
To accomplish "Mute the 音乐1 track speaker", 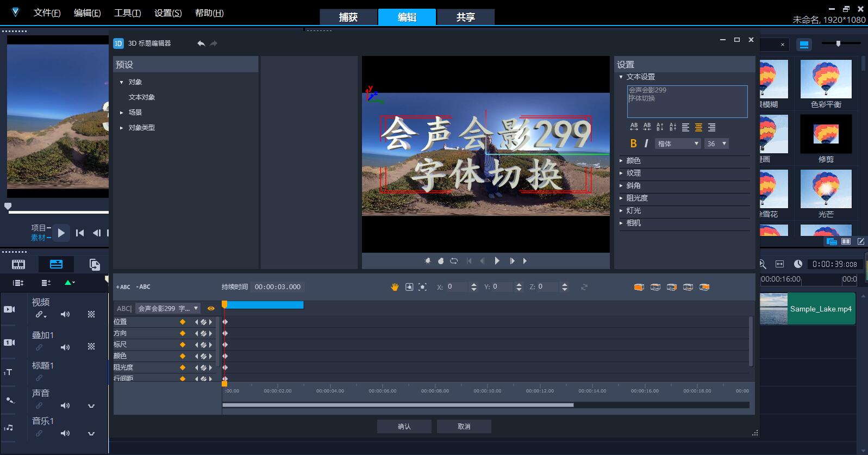I will point(65,433).
